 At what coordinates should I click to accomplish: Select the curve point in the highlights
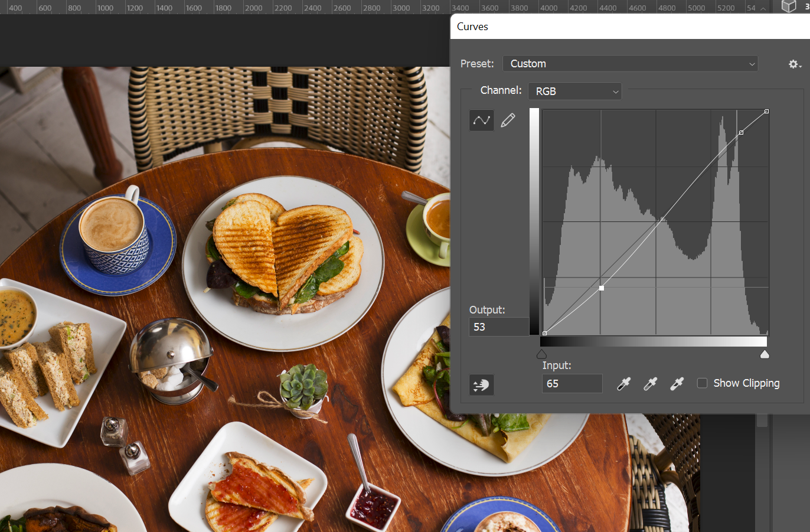coord(742,132)
